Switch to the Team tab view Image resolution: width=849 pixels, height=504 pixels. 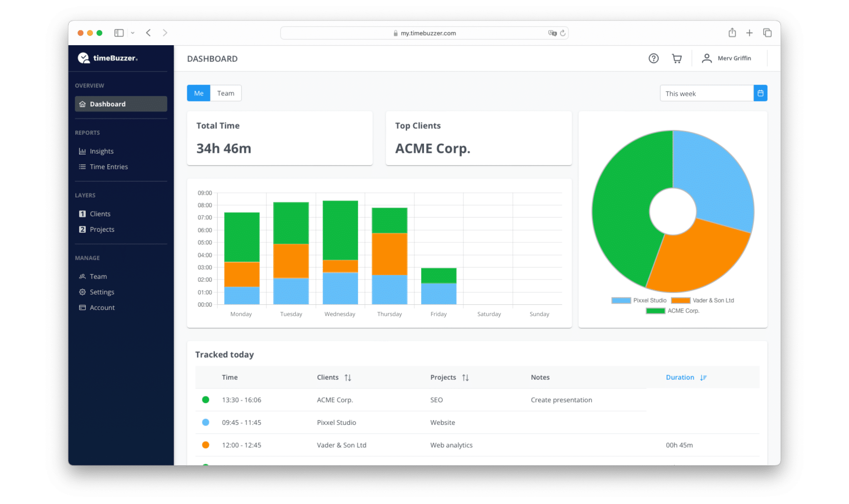226,93
